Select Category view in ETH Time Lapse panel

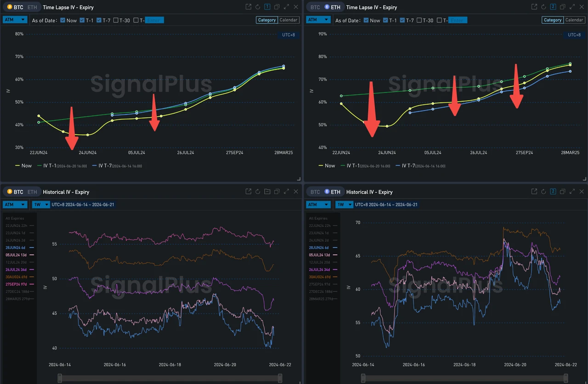point(552,20)
